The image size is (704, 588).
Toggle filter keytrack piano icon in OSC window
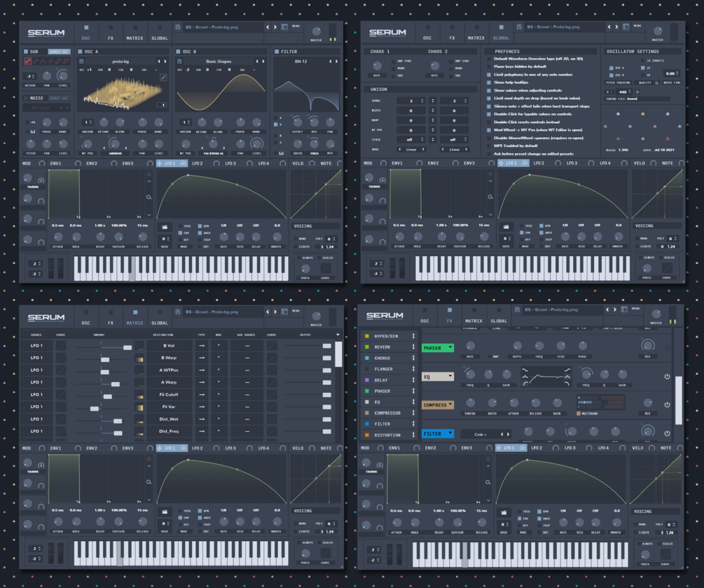click(282, 153)
